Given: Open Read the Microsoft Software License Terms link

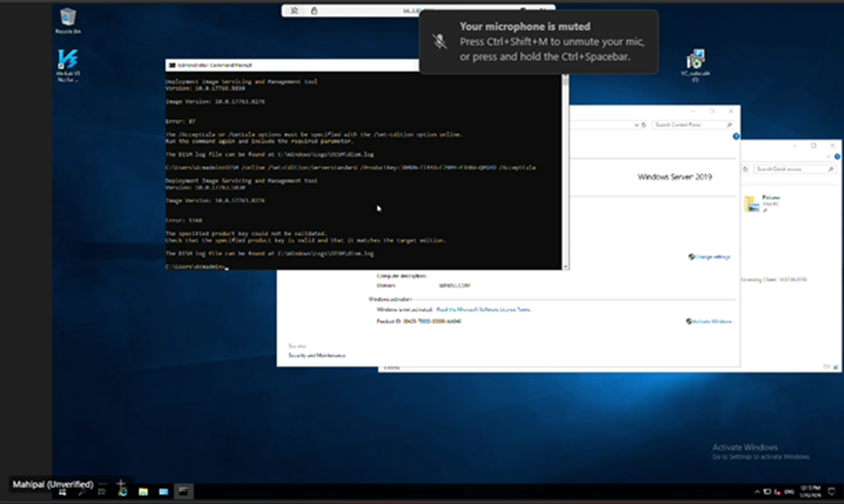Looking at the screenshot, I should (x=483, y=309).
